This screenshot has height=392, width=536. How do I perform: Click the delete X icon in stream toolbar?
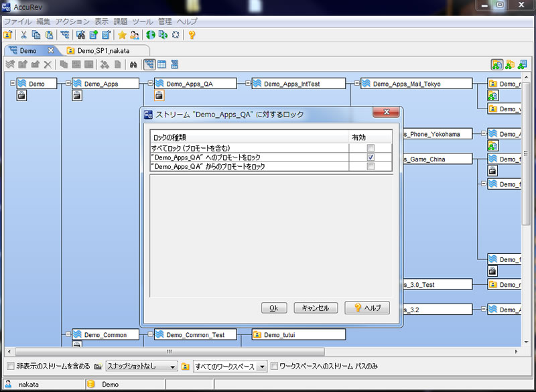[48, 64]
